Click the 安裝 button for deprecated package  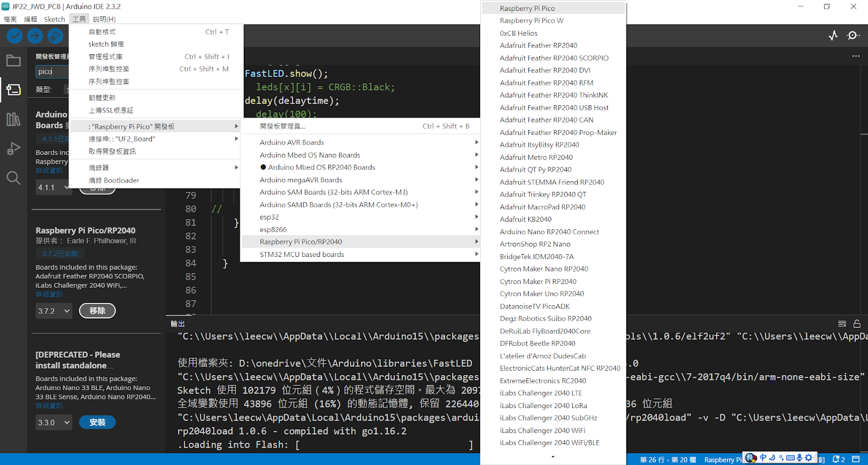tap(98, 422)
